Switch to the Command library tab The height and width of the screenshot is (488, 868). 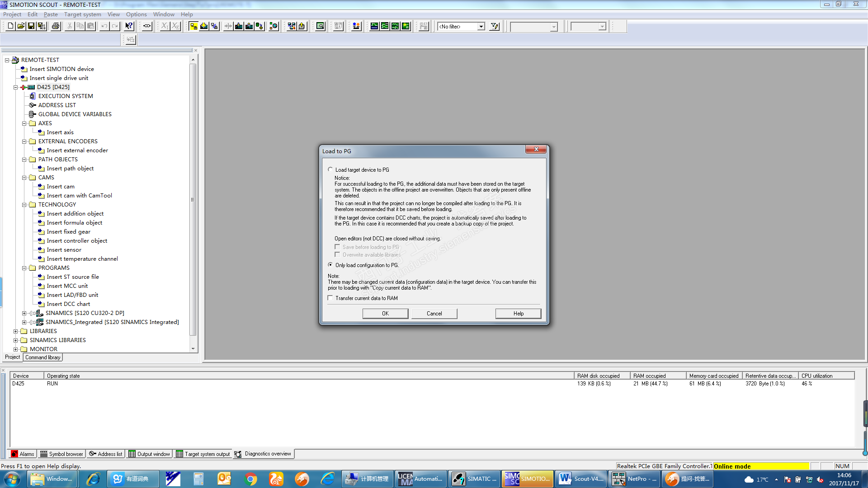tap(42, 357)
